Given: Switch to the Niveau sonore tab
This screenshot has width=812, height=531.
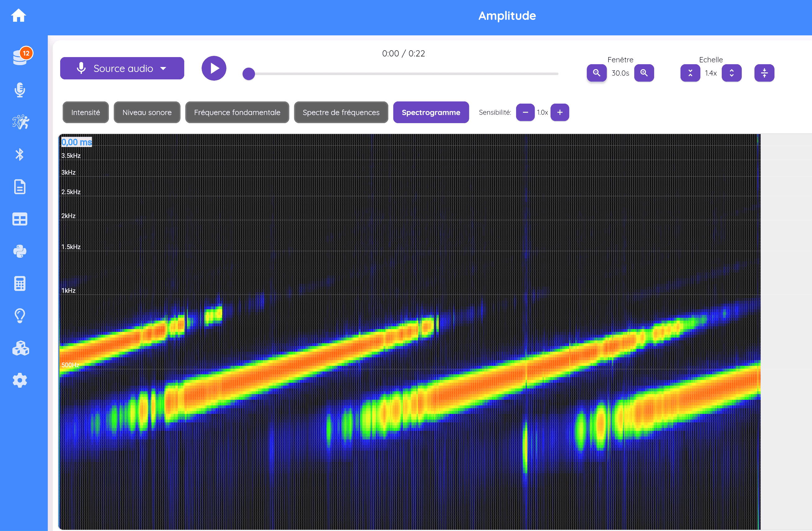Looking at the screenshot, I should tap(147, 112).
